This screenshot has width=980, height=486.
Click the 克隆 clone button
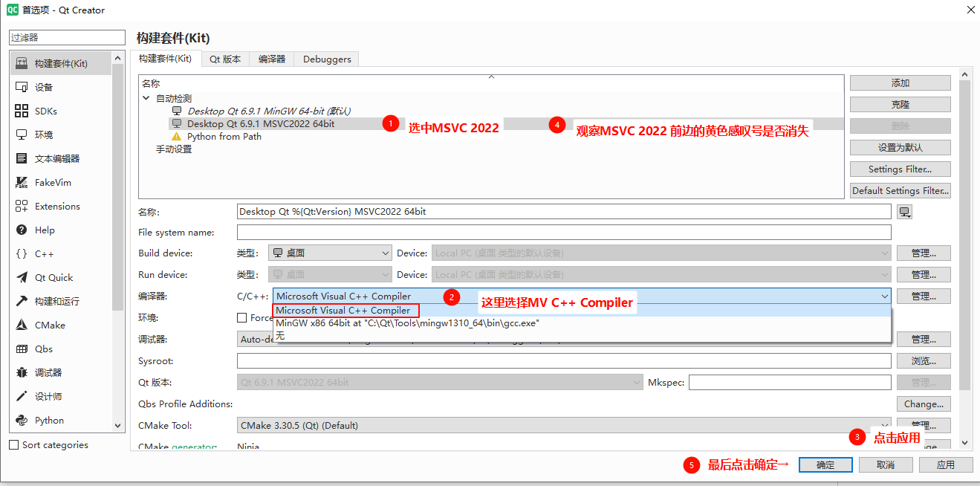pos(901,104)
